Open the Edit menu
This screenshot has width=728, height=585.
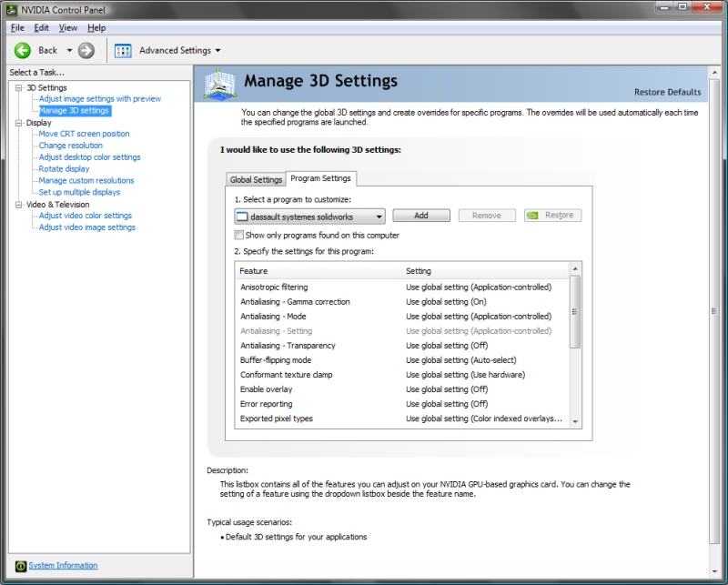point(41,28)
